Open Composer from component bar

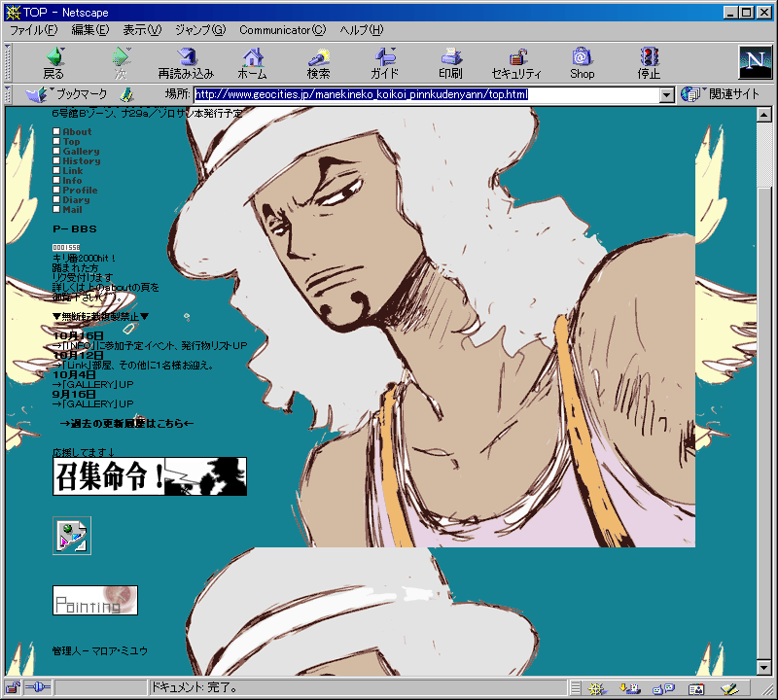coord(729,688)
